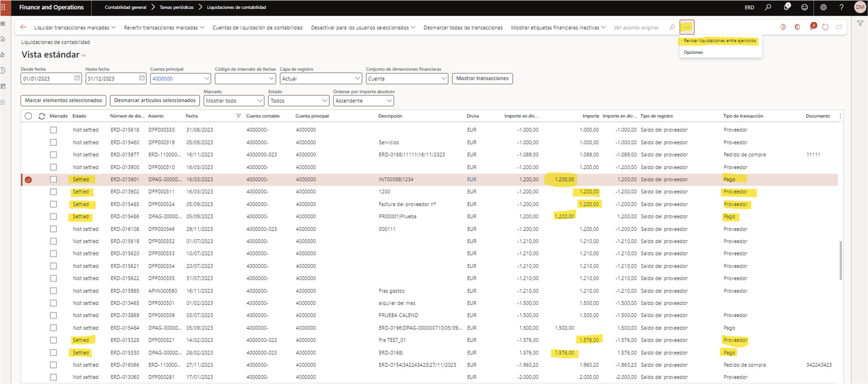The image size is (868, 384).
Task: Open the app launcher waffle icon
Action: [x=3, y=7]
